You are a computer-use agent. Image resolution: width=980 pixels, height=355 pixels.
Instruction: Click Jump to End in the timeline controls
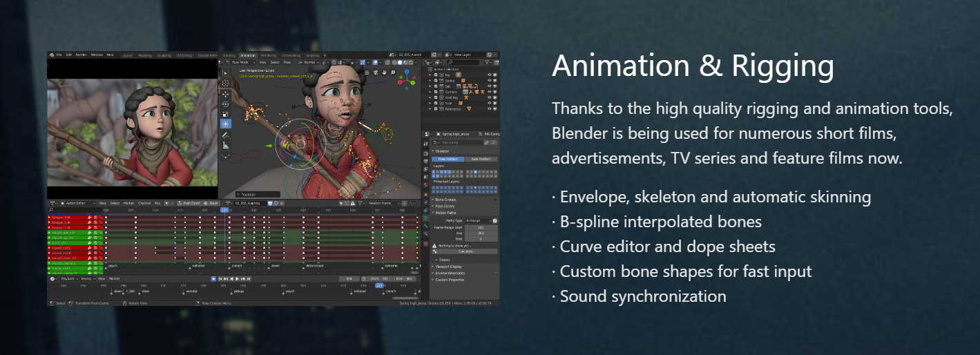(249, 279)
